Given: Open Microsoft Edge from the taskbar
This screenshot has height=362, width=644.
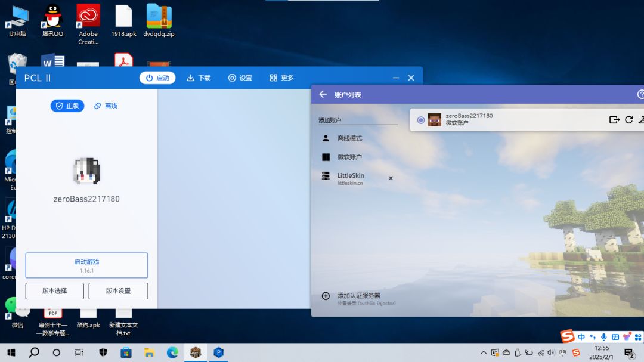Looking at the screenshot, I should pyautogui.click(x=172, y=352).
